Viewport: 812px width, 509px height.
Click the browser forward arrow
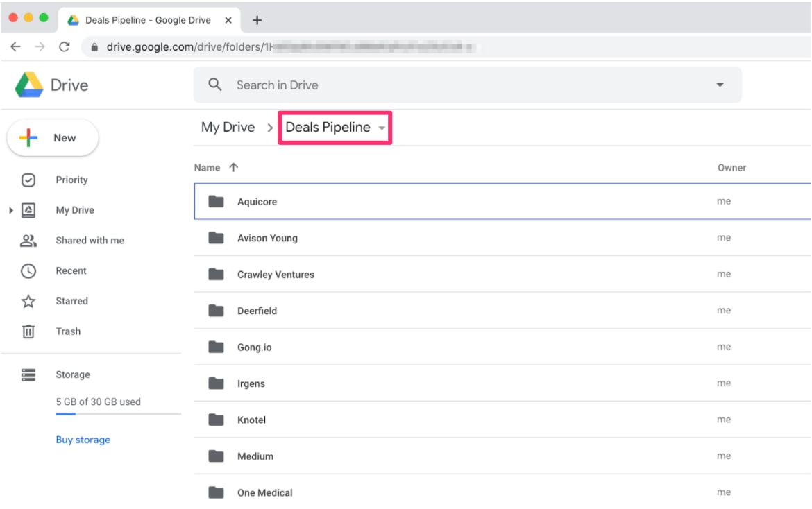click(x=40, y=47)
